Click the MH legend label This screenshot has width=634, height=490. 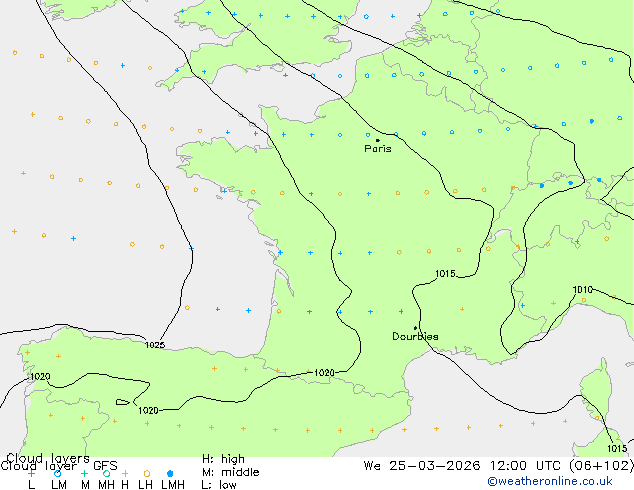[x=107, y=484]
